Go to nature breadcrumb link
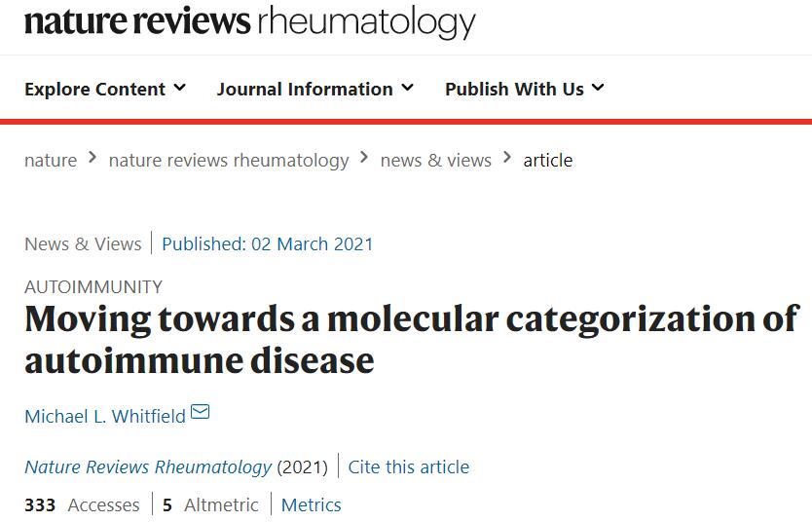This screenshot has width=812, height=522. tap(51, 161)
